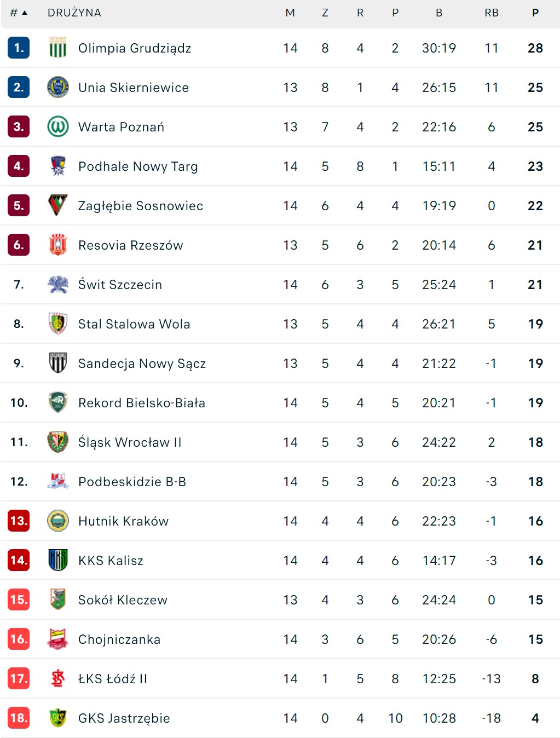Open the Stal Stalowa Wola team link

pos(134,324)
